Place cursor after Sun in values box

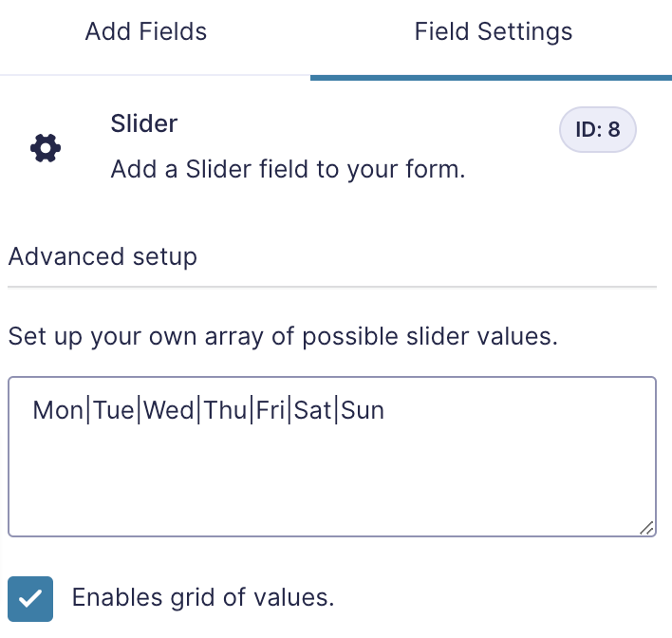click(384, 410)
